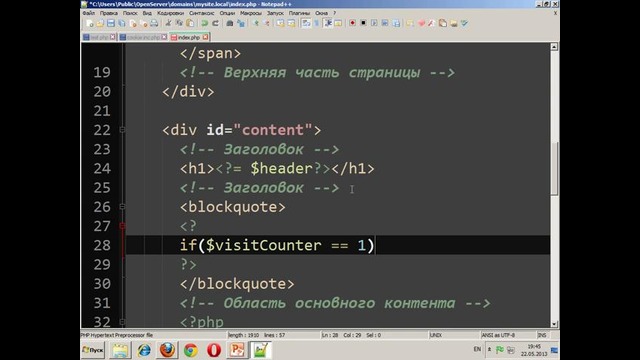Click the vertical scrollbar down arrow
Viewport: 640px width, 360px height.
click(554, 324)
